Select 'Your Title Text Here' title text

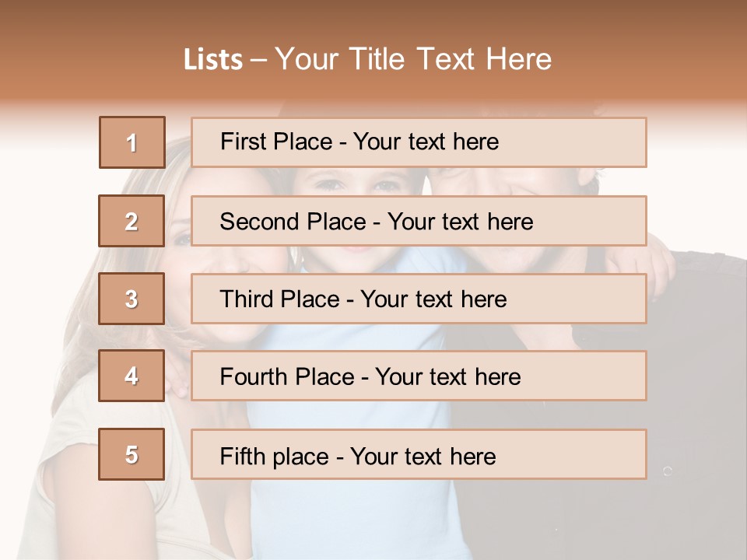(x=413, y=59)
